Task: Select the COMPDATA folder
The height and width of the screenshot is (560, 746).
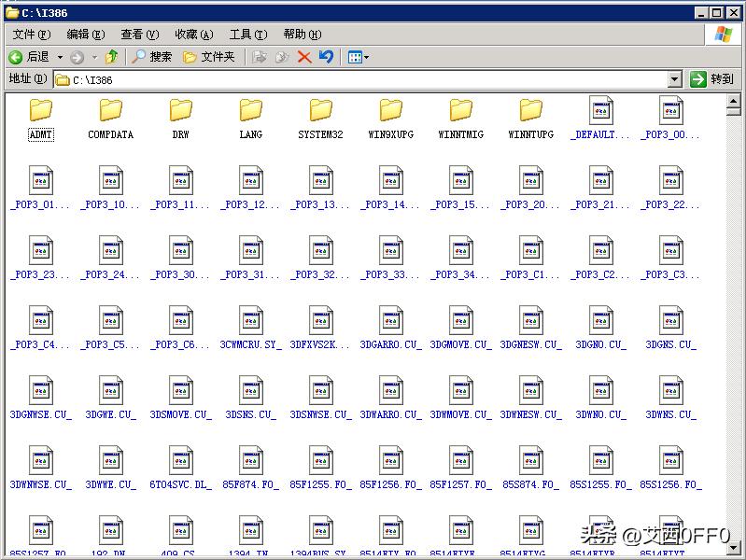Action: tap(111, 119)
